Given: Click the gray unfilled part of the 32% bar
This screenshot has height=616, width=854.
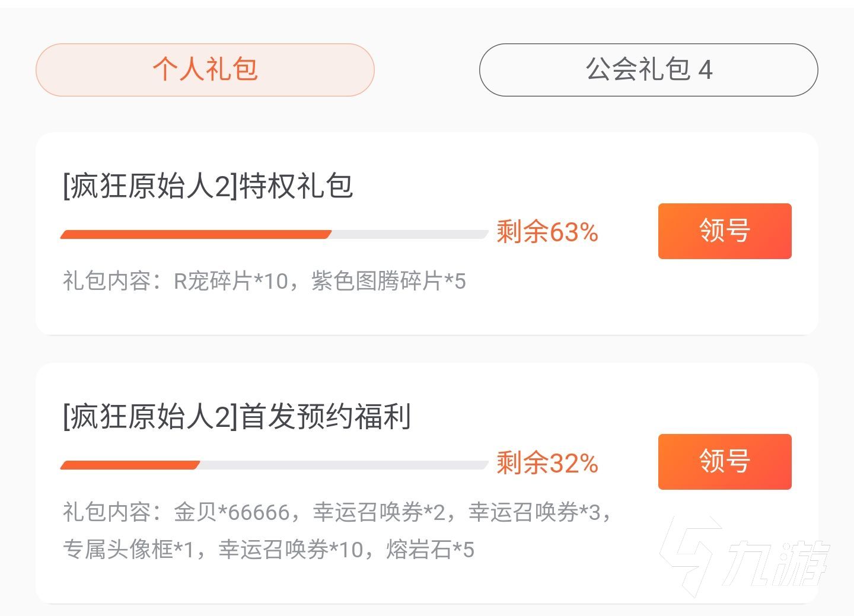Looking at the screenshot, I should click(x=344, y=465).
